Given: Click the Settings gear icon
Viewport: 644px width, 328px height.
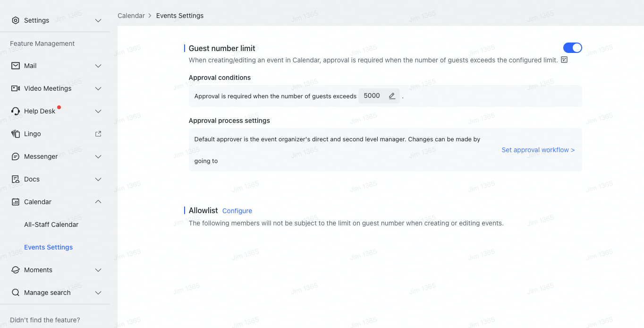Looking at the screenshot, I should pos(16,20).
